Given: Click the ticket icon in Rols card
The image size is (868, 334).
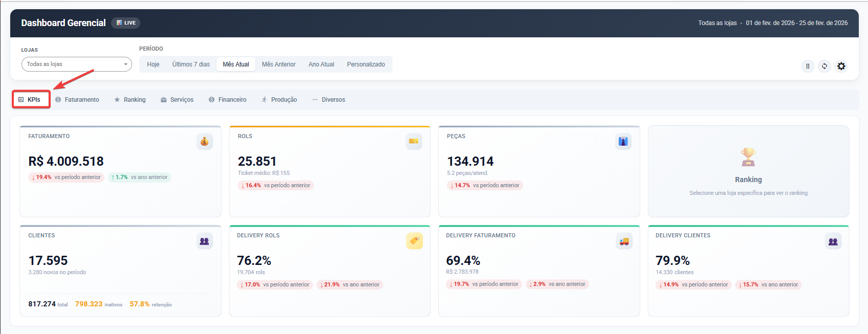Looking at the screenshot, I should point(414,142).
